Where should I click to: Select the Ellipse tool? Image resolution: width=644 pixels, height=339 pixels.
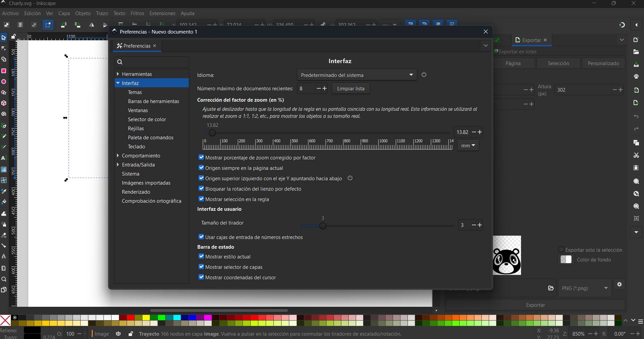pos(4,82)
